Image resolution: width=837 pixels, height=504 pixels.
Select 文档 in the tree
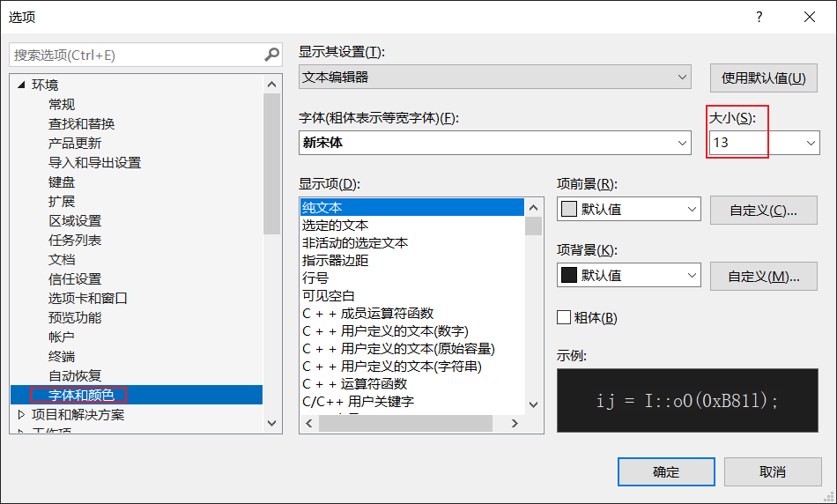(62, 259)
